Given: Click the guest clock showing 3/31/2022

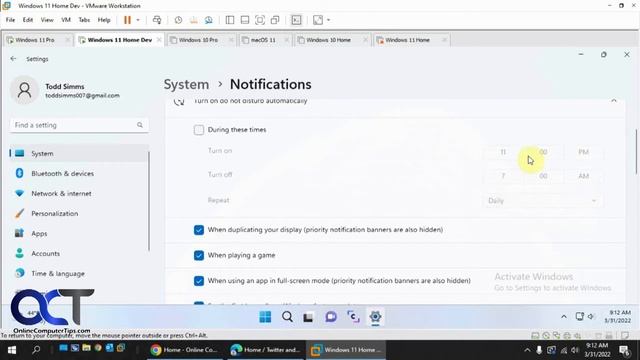Looking at the screenshot, I should [617, 317].
